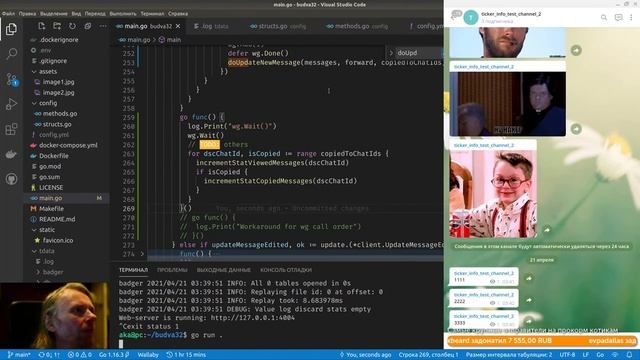
Task: Click Telegram search icon in channel header
Action: (604, 17)
